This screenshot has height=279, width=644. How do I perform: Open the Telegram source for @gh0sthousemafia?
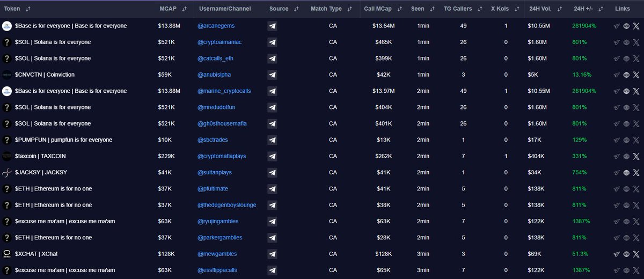coord(272,123)
